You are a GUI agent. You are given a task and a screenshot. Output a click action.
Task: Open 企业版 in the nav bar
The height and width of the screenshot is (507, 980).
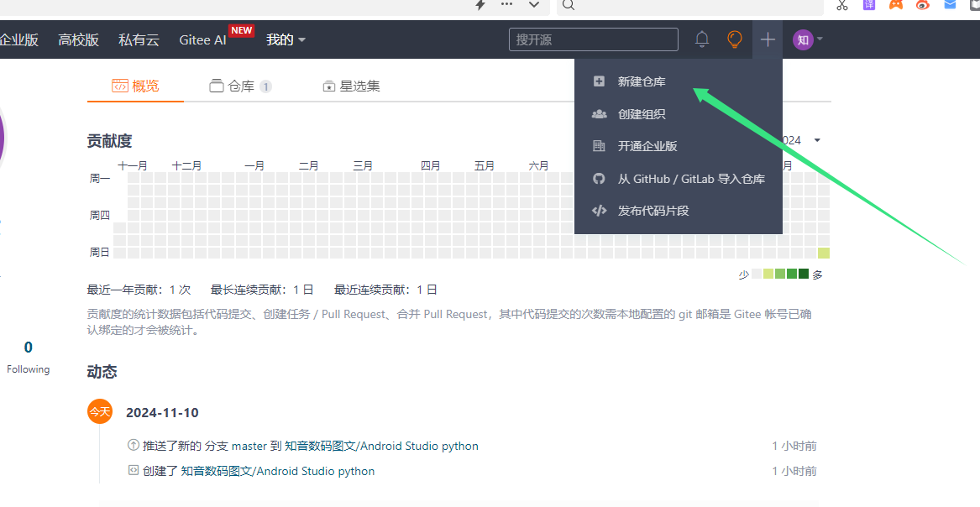(18, 39)
